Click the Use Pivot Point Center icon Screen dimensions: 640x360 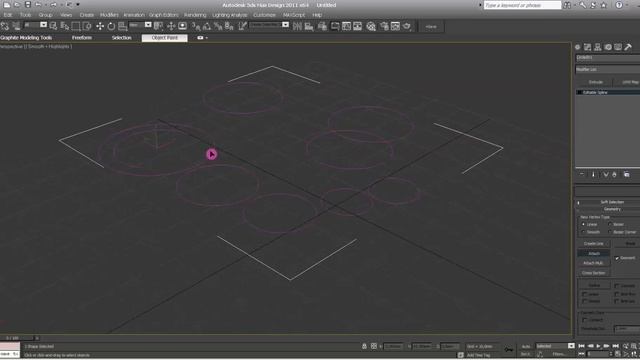(x=158, y=26)
